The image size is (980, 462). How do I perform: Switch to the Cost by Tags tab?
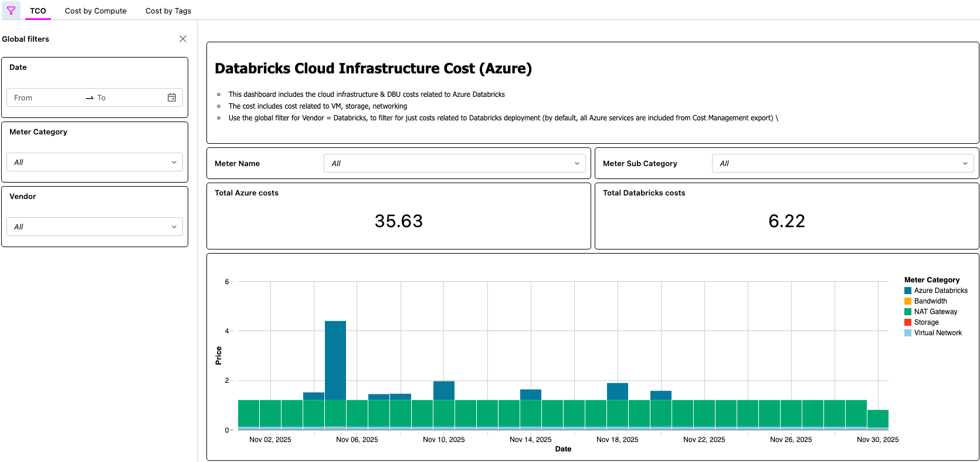[168, 11]
